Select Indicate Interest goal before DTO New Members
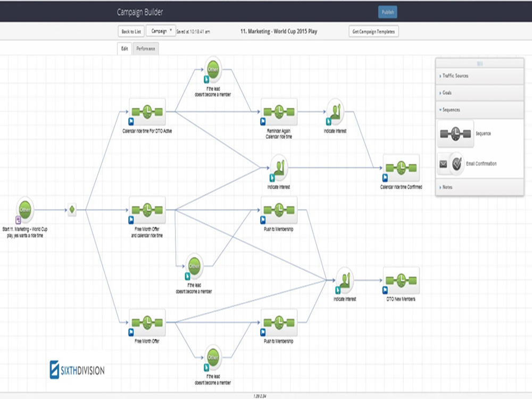 [345, 280]
